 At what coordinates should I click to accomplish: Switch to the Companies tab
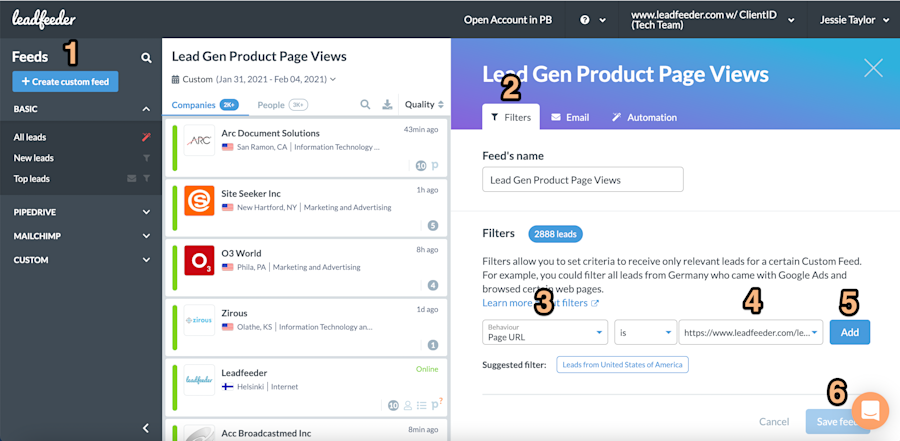click(x=205, y=105)
